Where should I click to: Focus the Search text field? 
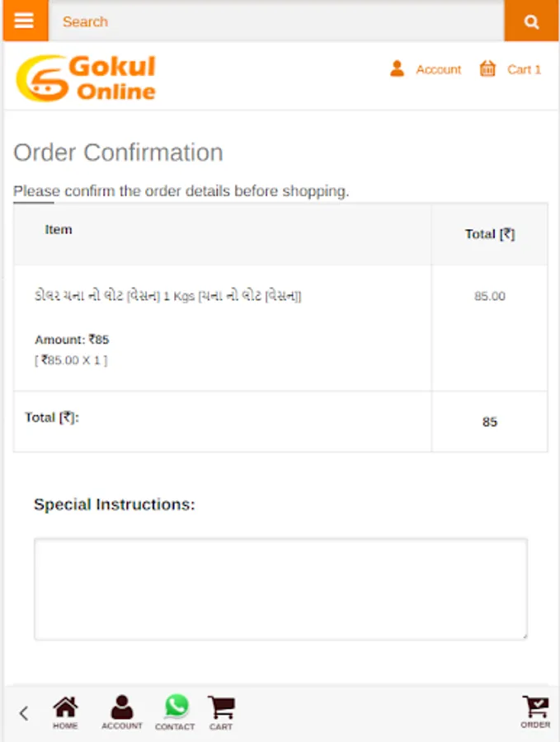click(276, 21)
